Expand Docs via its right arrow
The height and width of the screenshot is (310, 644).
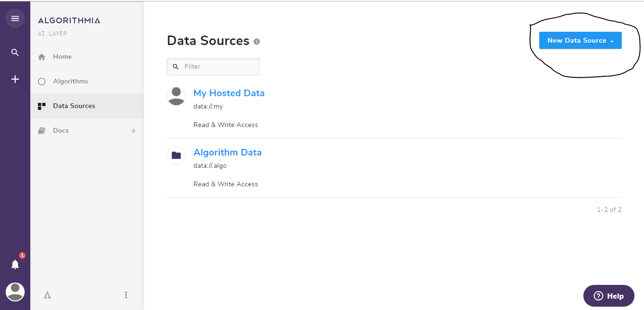133,130
